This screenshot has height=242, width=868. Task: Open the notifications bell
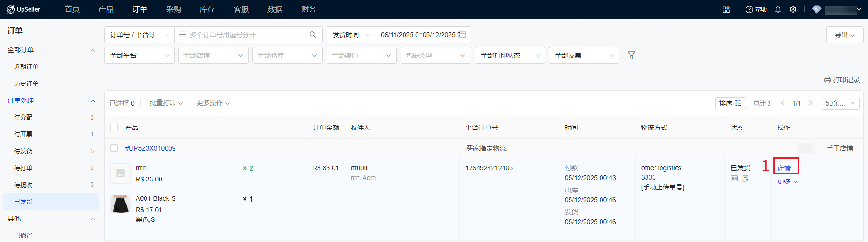pyautogui.click(x=778, y=9)
